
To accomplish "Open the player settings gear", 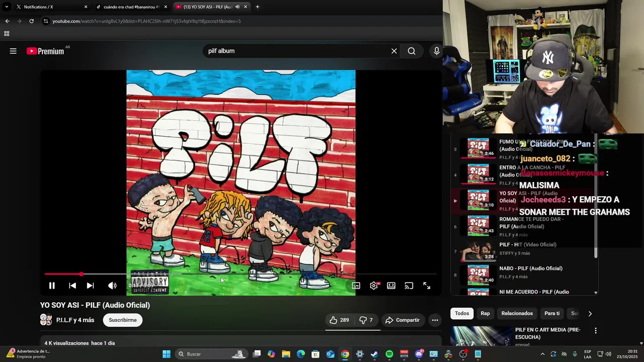I will pos(374,286).
